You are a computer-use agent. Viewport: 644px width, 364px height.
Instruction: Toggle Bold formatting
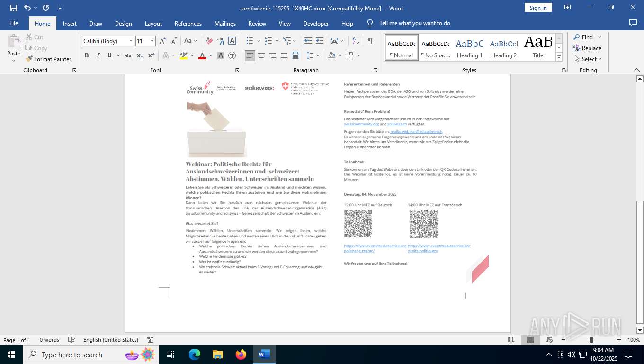(87, 55)
